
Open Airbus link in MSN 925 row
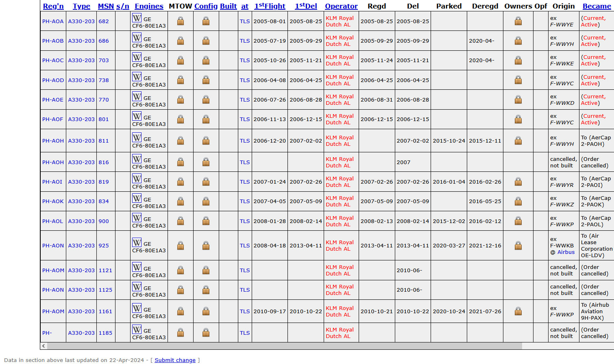(x=566, y=252)
